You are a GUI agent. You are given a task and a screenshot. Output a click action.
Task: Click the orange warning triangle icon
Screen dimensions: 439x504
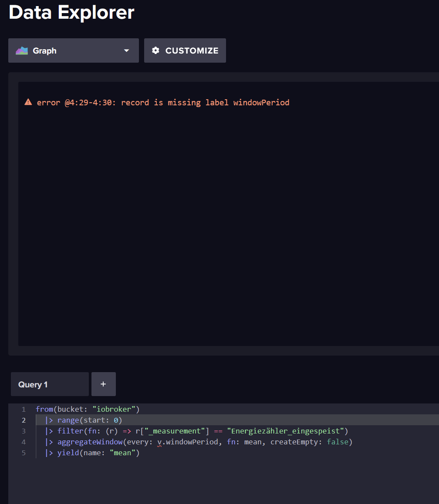point(28,102)
